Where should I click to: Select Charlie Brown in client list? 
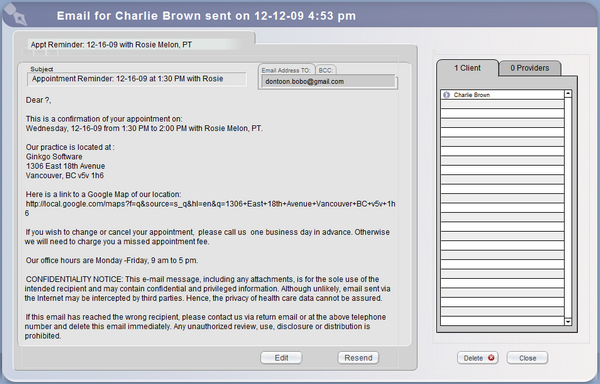(502, 95)
